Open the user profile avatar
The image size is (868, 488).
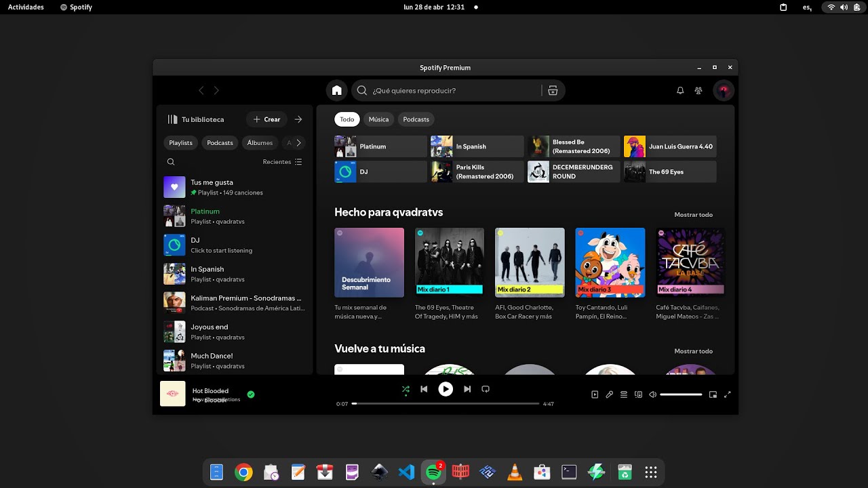pos(724,90)
